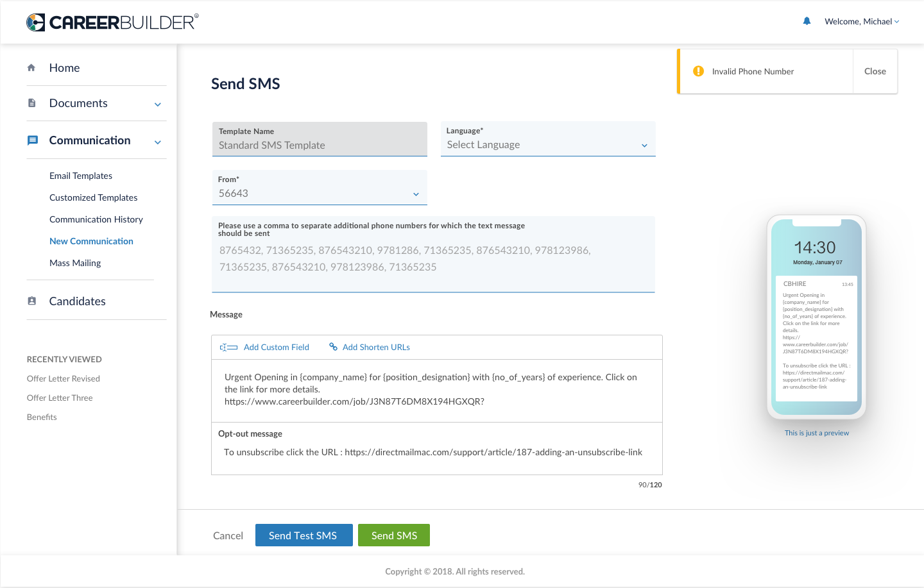Open the From number dropdown
Screen dimensions: 924x588
(320, 194)
